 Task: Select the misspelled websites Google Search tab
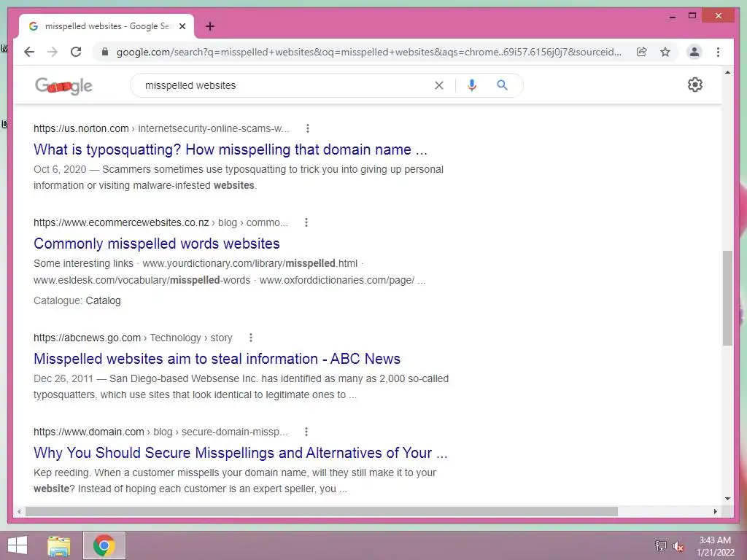pyautogui.click(x=107, y=27)
